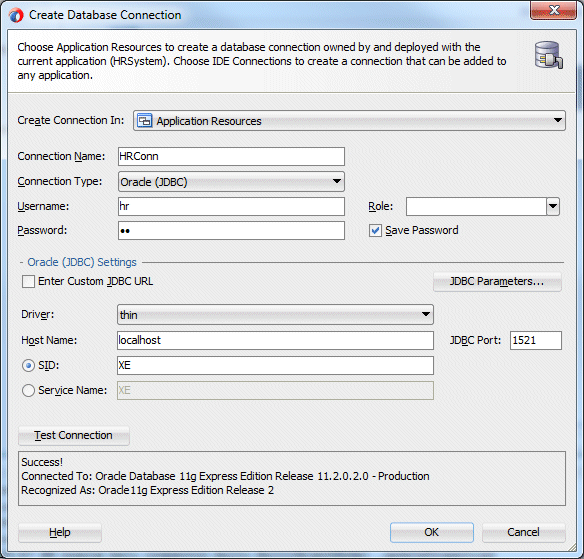This screenshot has height=559, width=584.
Task: Confirm the connection with OK
Action: click(x=432, y=532)
